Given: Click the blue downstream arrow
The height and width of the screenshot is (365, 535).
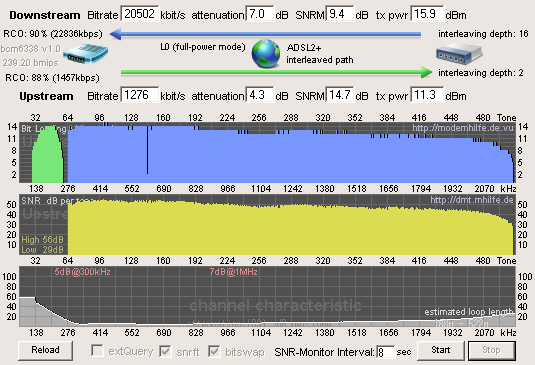Looking at the screenshot, I should coord(265,34).
